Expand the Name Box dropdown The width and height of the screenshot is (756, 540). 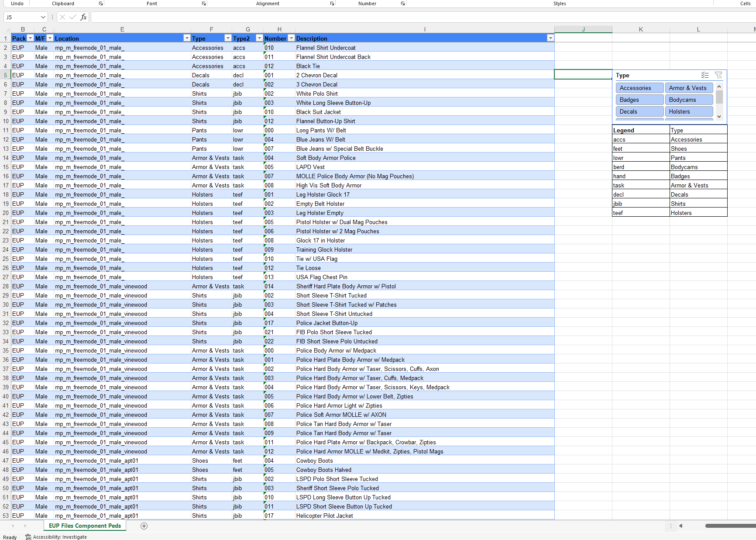click(43, 17)
